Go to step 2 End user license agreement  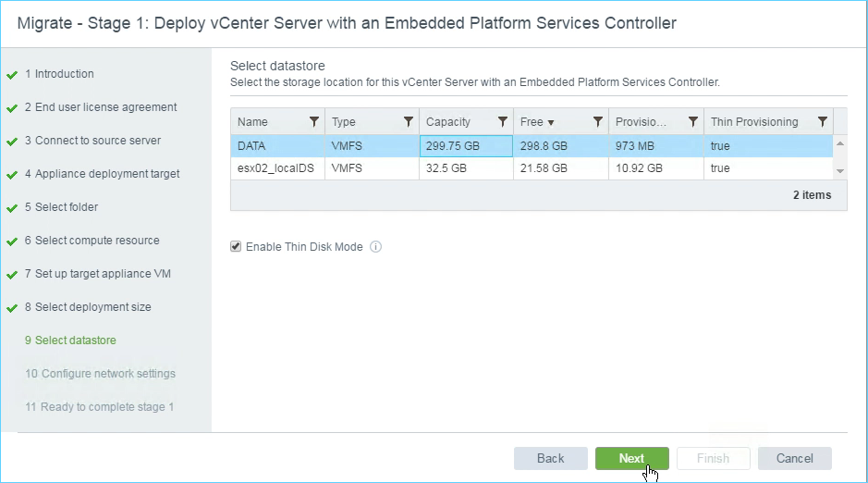point(101,107)
